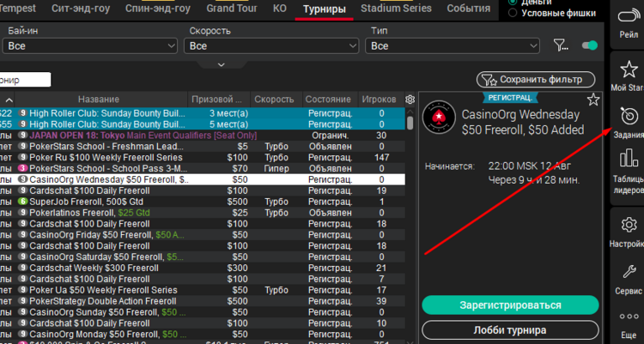644x344 pixels.
Task: Switch to the Grand Tour tab
Action: [x=234, y=9]
